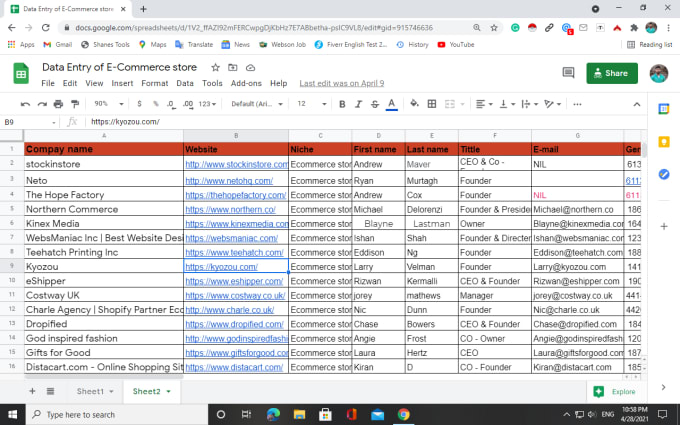The height and width of the screenshot is (425, 680).
Task: Open the Sheet2 tab dropdown arrow
Action: click(169, 392)
